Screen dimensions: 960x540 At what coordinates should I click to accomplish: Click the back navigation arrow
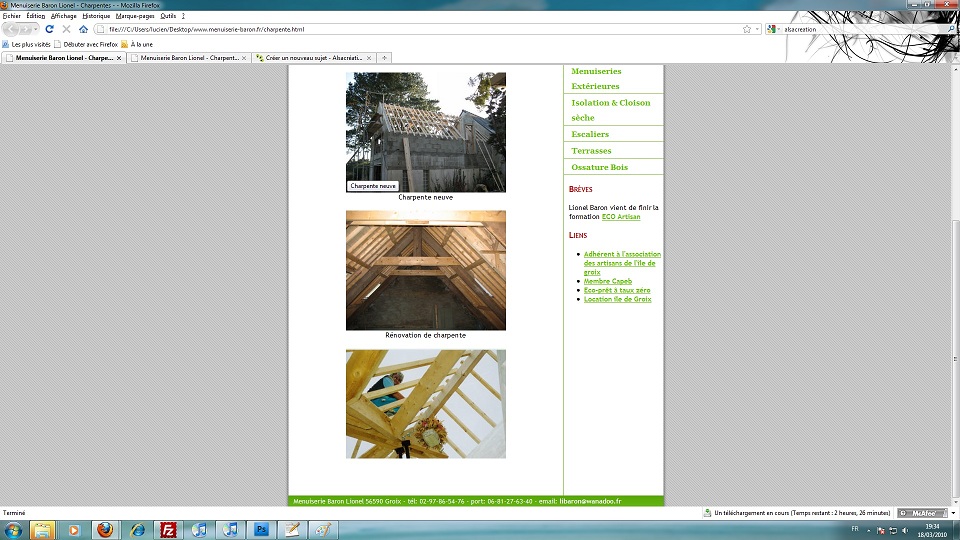point(12,29)
